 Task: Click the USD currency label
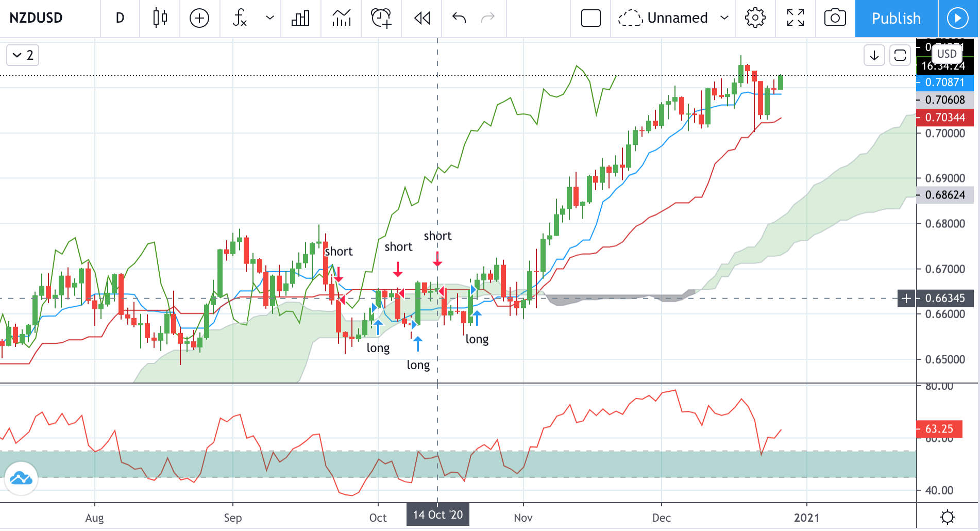click(947, 54)
